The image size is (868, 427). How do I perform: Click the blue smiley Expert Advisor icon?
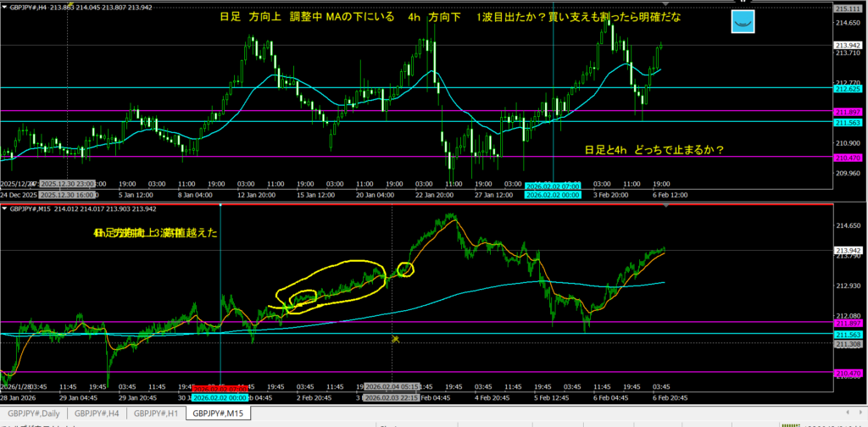point(743,21)
